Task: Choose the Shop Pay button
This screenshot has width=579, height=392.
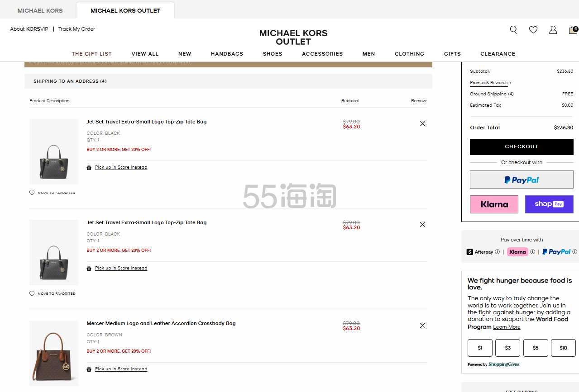Action: click(x=549, y=204)
